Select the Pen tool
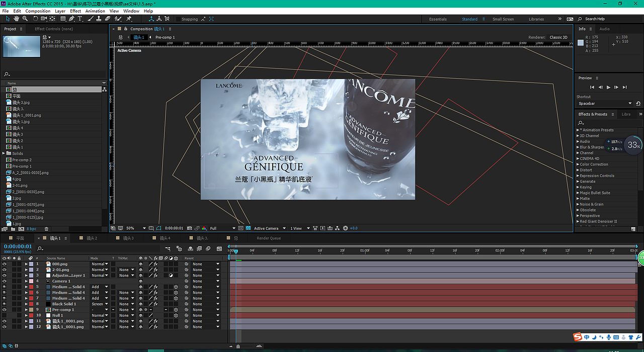This screenshot has height=352, width=644. 71,19
